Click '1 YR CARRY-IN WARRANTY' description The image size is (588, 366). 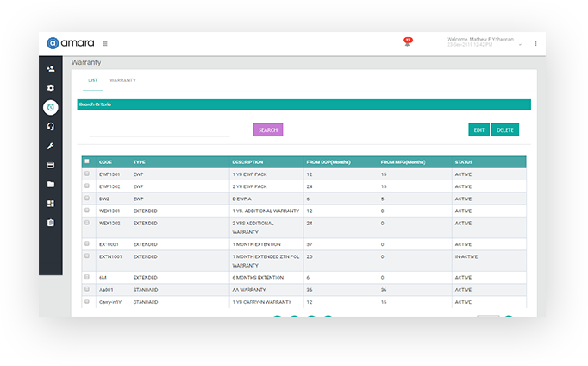pyautogui.click(x=262, y=302)
